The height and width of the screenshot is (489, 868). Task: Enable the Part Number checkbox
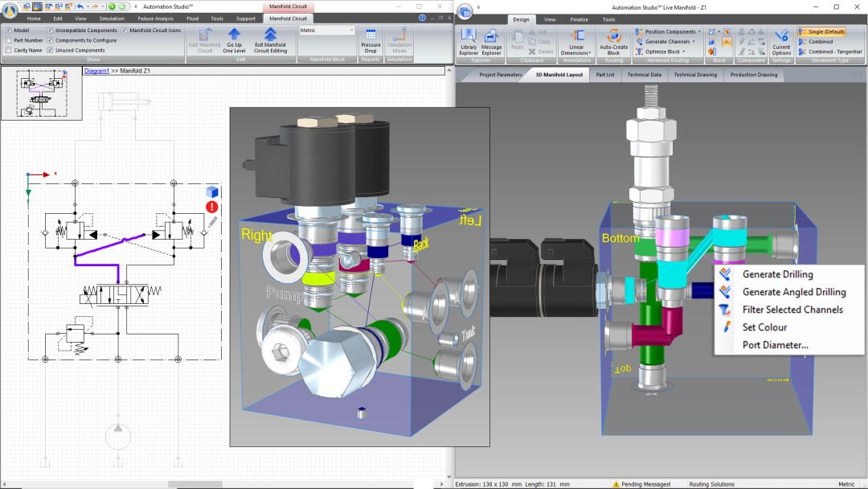(x=8, y=40)
